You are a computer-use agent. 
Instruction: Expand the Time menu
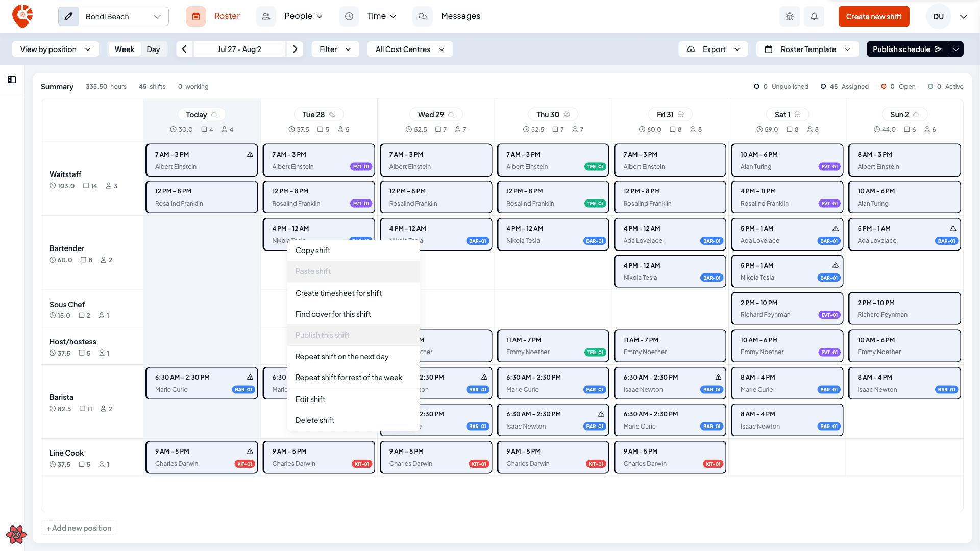(393, 17)
